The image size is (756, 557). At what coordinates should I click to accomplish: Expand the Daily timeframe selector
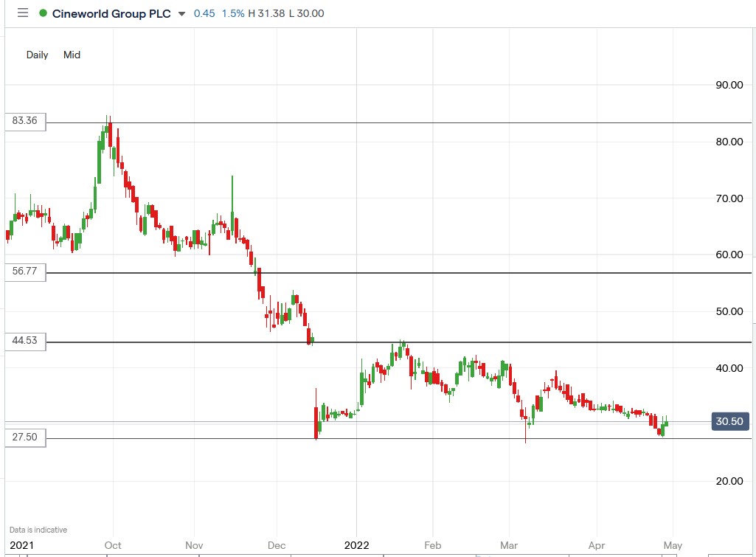(x=37, y=55)
